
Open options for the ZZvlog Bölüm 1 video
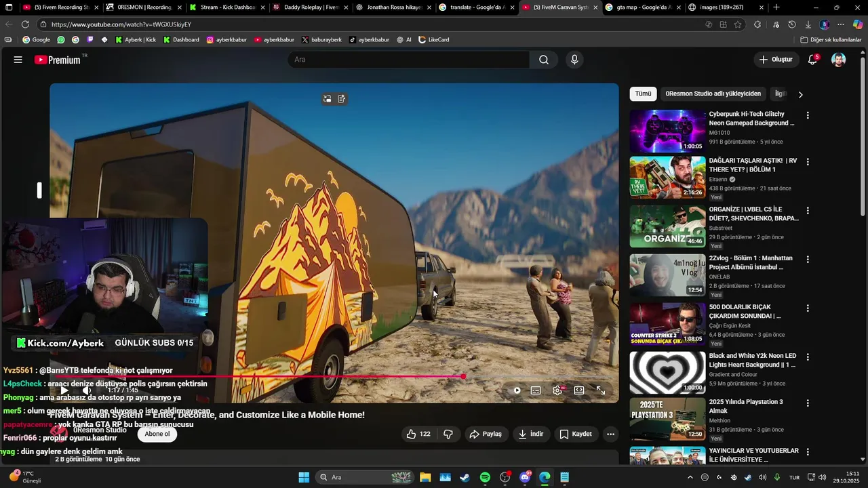pyautogui.click(x=807, y=260)
